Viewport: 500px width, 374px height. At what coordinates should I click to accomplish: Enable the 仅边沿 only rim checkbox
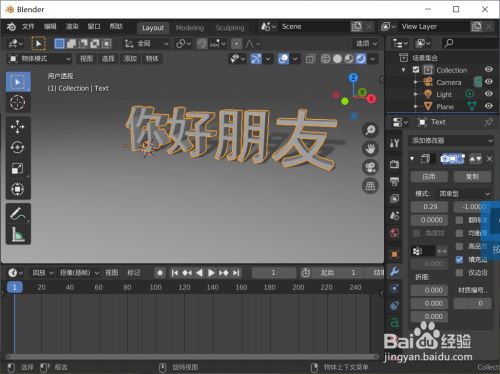click(459, 273)
